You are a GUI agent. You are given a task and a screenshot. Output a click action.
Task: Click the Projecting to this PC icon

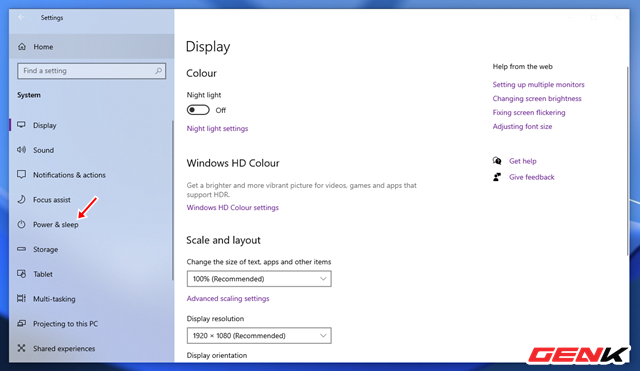(22, 323)
